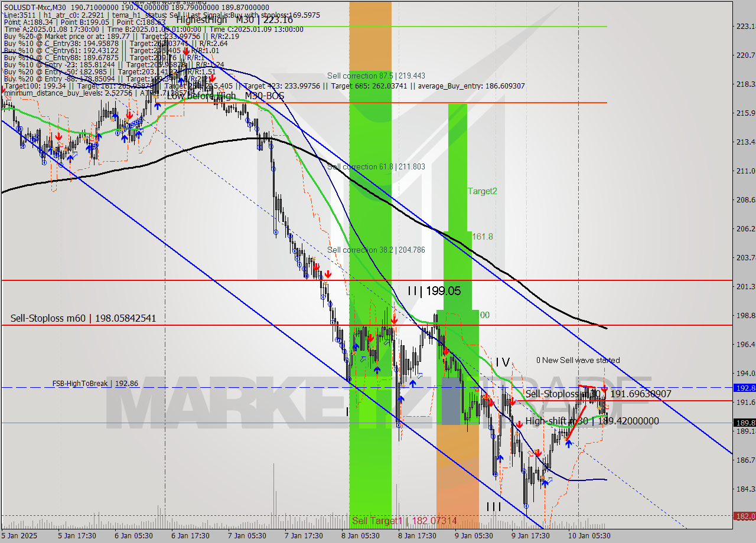Viewport: 756px width, 543px height.
Task: Click 'Sell correction 87.5 | 219.443' label
Action: click(376, 76)
